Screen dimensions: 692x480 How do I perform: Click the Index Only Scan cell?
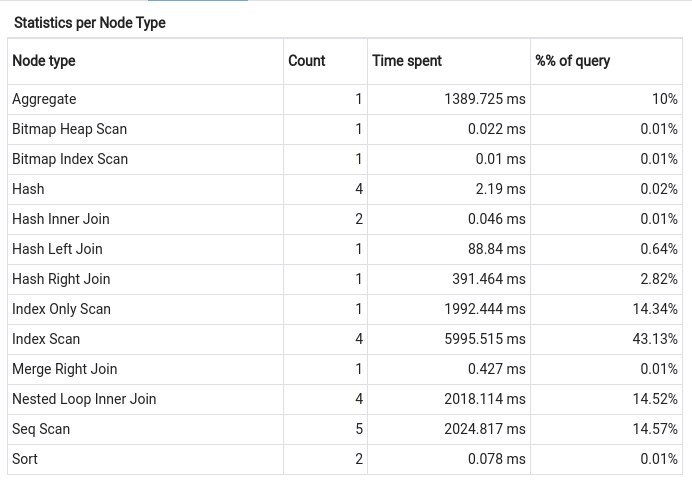pyautogui.click(x=61, y=309)
